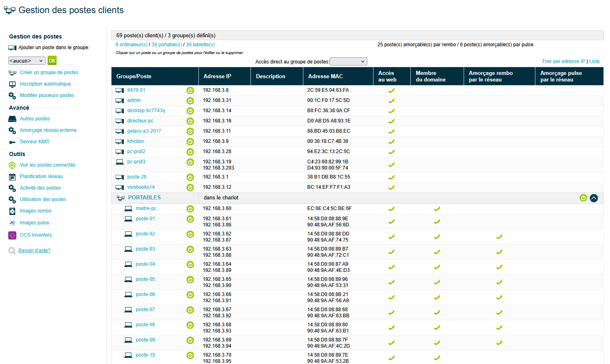Filter by 30 tablette(s) link
The image size is (610, 364).
(200, 45)
